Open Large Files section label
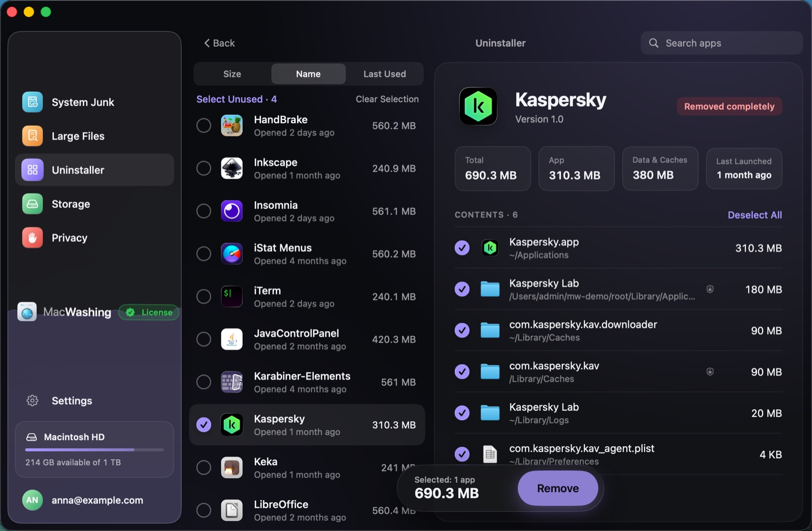This screenshot has width=812, height=531. coord(78,136)
